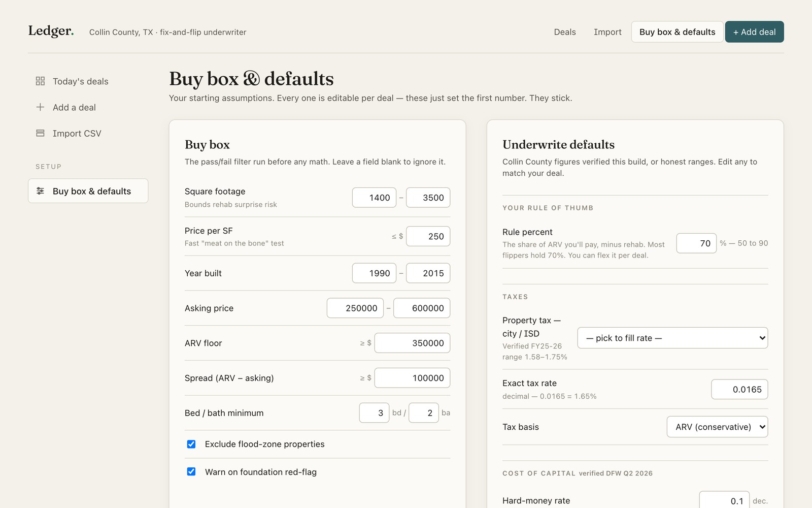
Task: Click the Asking price maximum field 600000
Action: click(422, 308)
